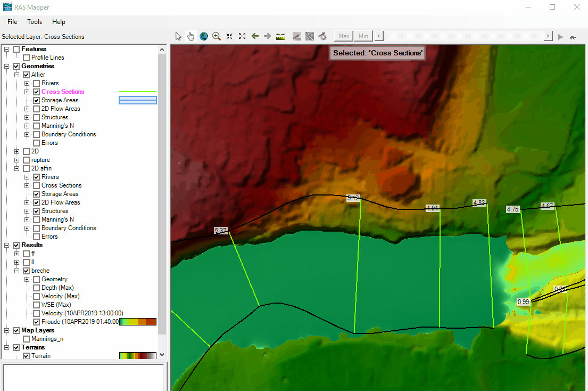Collapse the breche results node
The height and width of the screenshot is (391, 588).
(x=17, y=271)
